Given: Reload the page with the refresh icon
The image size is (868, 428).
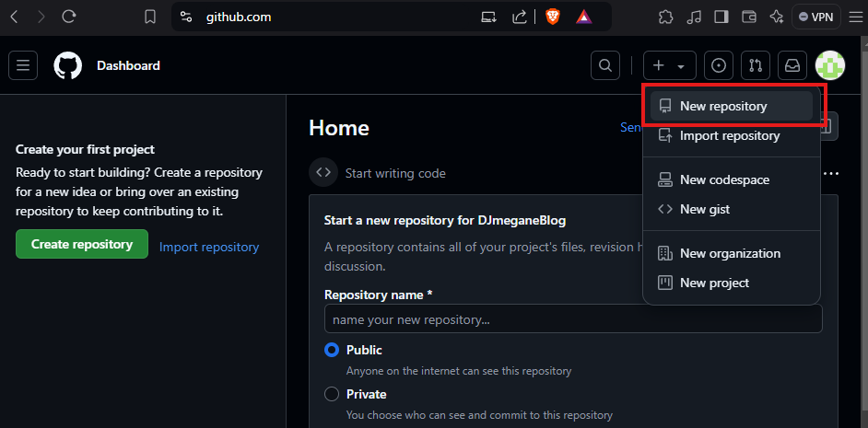Looking at the screenshot, I should tap(69, 17).
